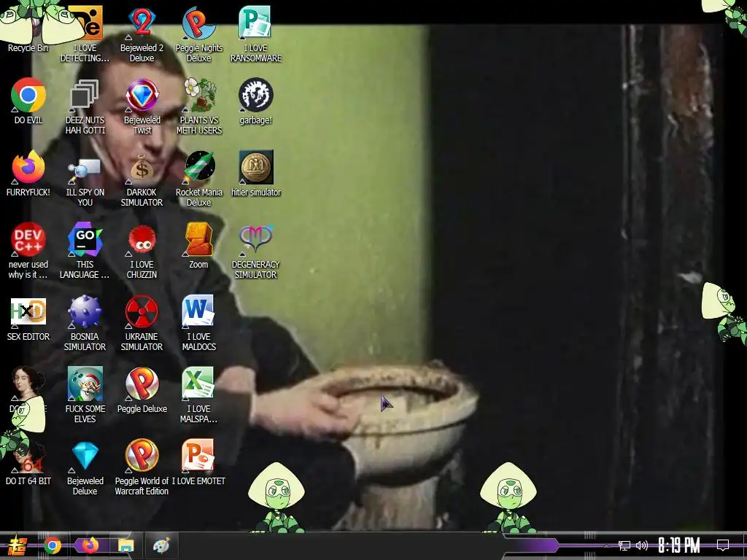Expand hidden system tray icons

pos(606,545)
